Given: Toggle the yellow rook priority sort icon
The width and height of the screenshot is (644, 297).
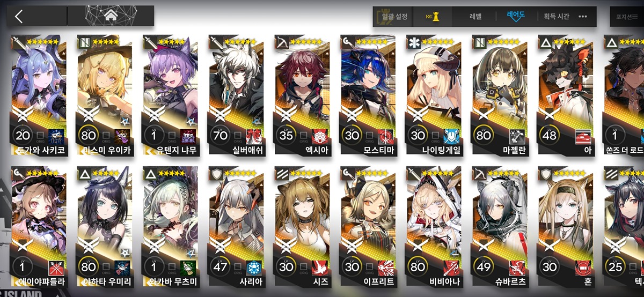Looking at the screenshot, I should pos(433,17).
